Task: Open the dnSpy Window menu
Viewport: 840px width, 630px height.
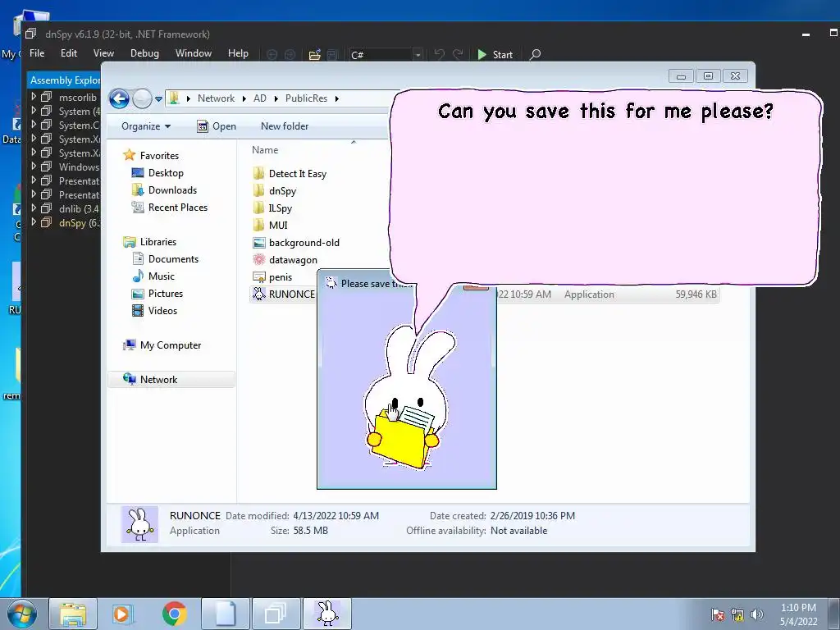Action: [194, 53]
